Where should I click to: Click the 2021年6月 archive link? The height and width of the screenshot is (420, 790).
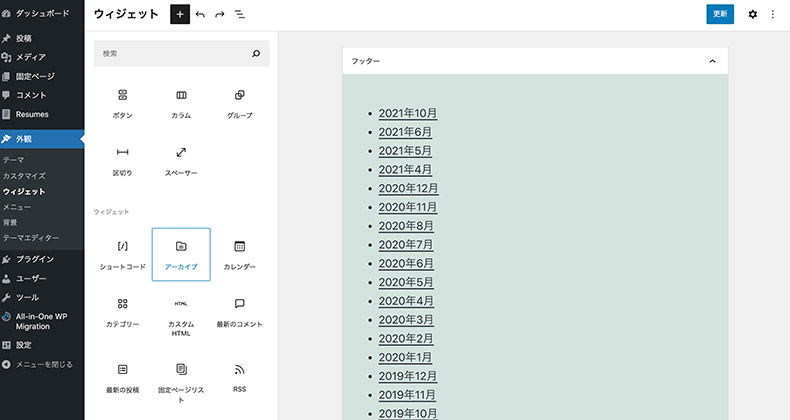[x=405, y=132]
